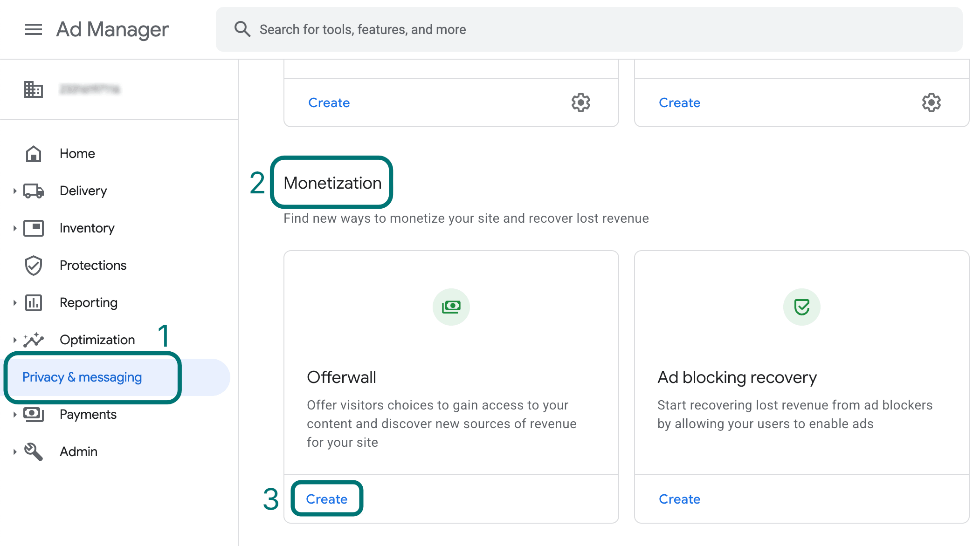This screenshot has width=980, height=546.
Task: Click the Offerwall cash icon
Action: click(x=450, y=306)
